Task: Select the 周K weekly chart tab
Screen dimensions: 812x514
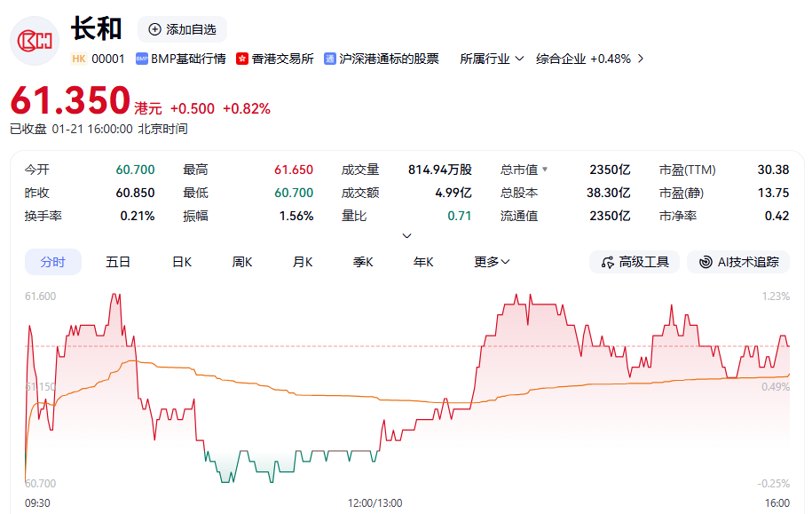Action: tap(242, 262)
